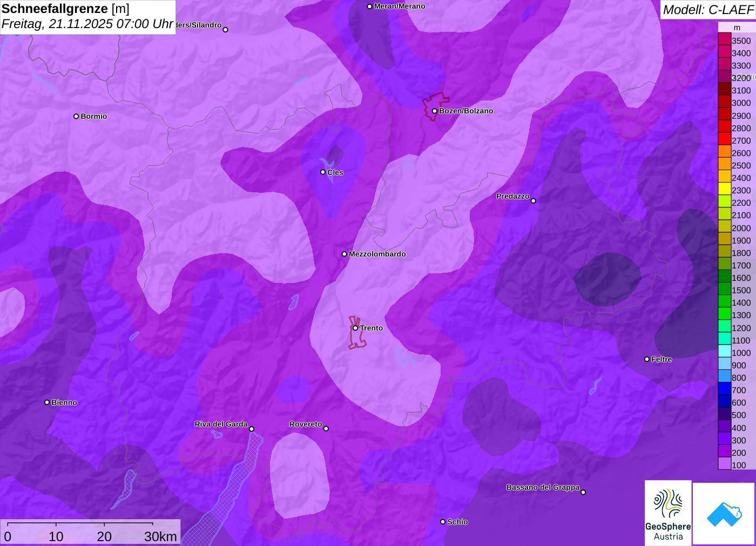The image size is (756, 546).
Task: Click the 'm' unit header of legend
Action: coord(737,28)
